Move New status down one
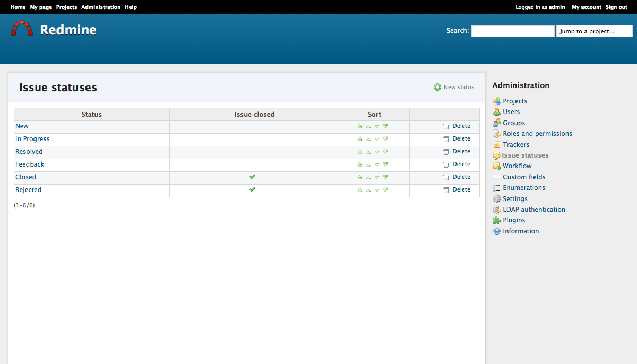Viewport: 637px width, 364px height. point(377,126)
